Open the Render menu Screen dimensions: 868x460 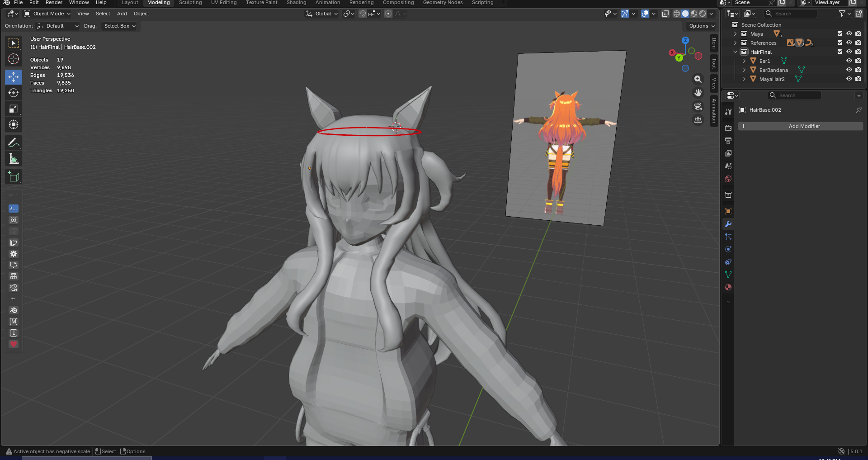tap(54, 3)
